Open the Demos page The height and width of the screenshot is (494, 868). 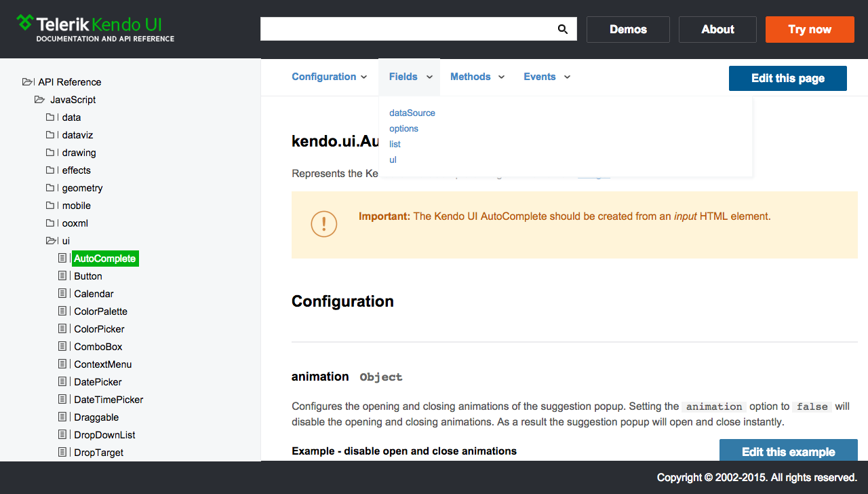coord(628,29)
